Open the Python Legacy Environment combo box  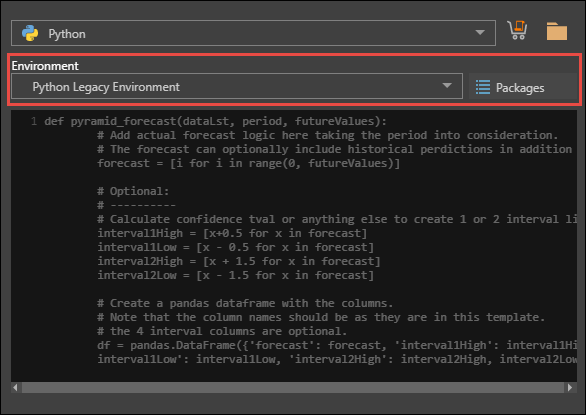(237, 86)
